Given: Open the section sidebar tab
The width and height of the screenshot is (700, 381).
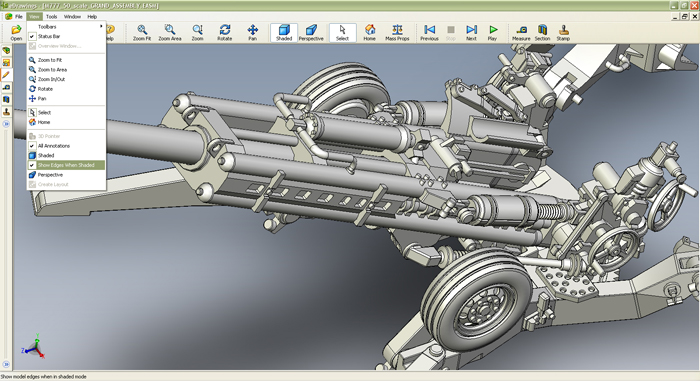Looking at the screenshot, I should tap(6, 99).
